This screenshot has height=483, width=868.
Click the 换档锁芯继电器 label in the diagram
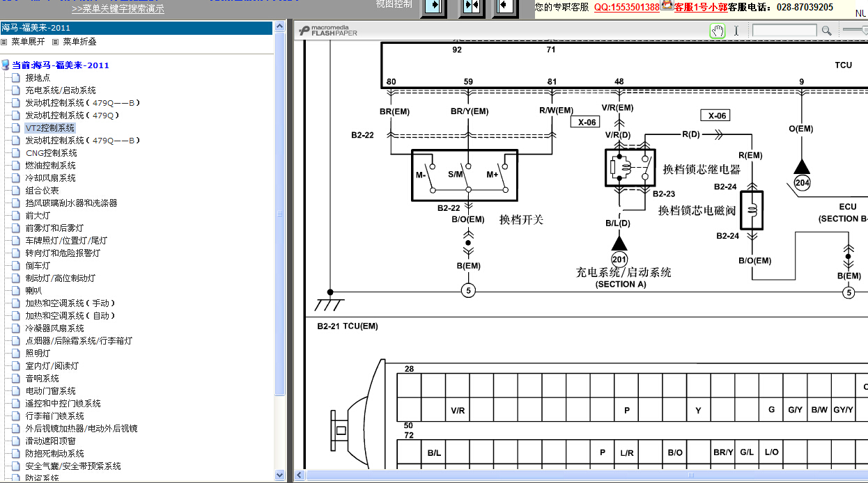click(x=702, y=169)
